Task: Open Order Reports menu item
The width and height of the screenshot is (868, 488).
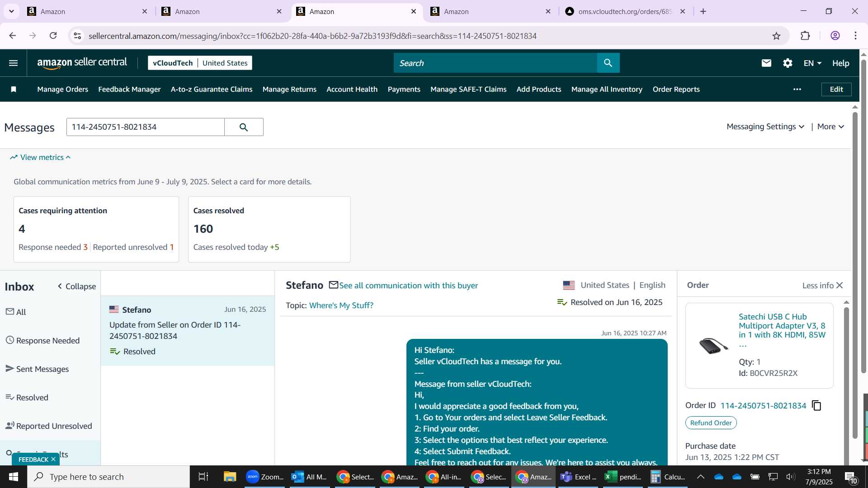Action: tap(676, 89)
